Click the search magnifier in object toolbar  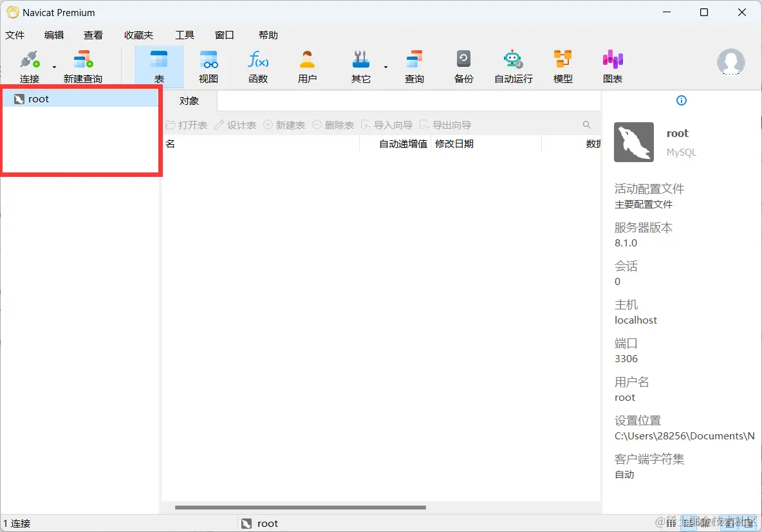[586, 125]
